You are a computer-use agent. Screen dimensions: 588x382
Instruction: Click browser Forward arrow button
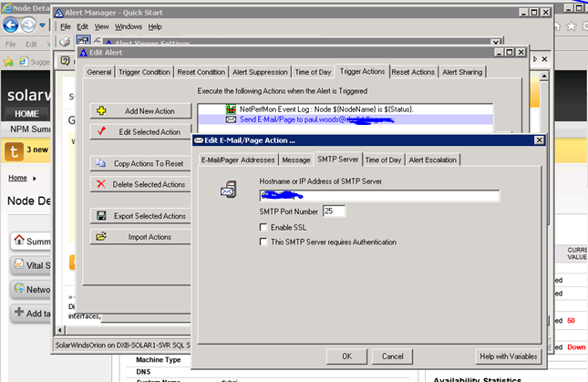click(28, 26)
